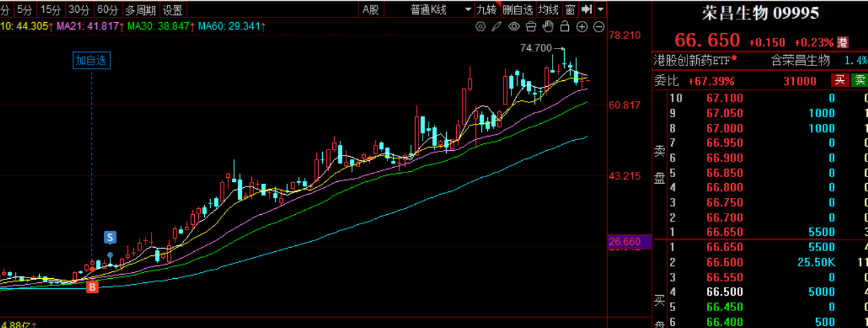Switch to the 30分 period tab
This screenshot has width=868, height=328.
tap(79, 9)
